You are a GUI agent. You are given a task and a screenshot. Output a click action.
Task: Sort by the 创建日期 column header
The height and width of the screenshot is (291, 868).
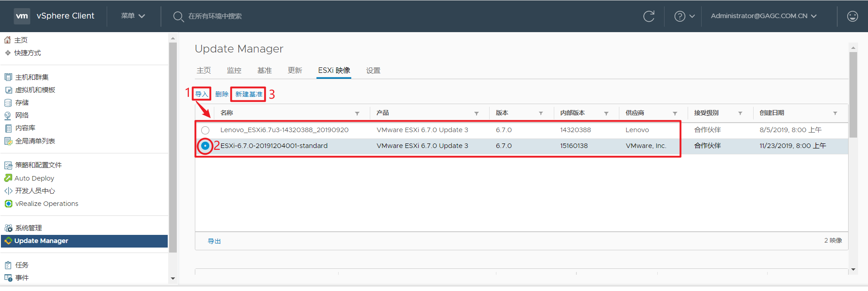[x=772, y=113]
